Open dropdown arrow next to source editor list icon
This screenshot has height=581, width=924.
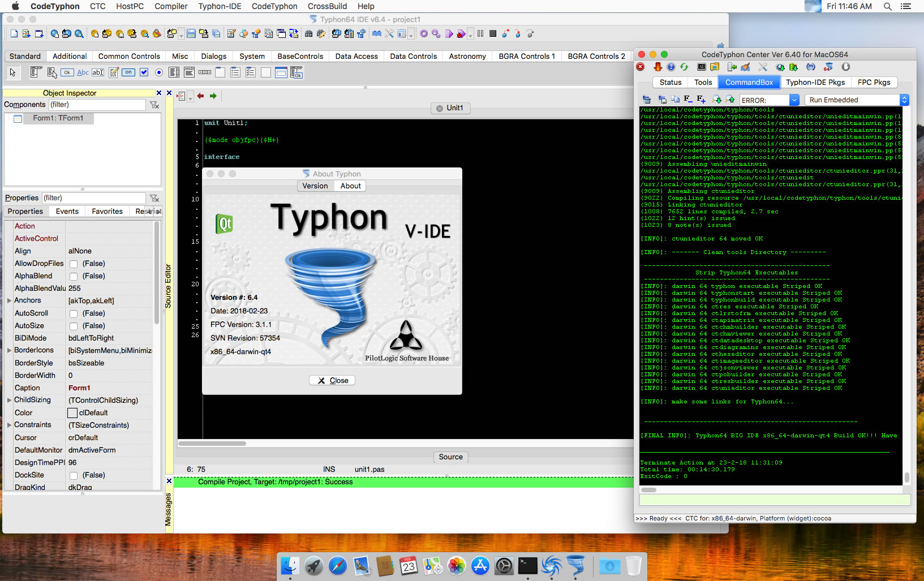190,97
